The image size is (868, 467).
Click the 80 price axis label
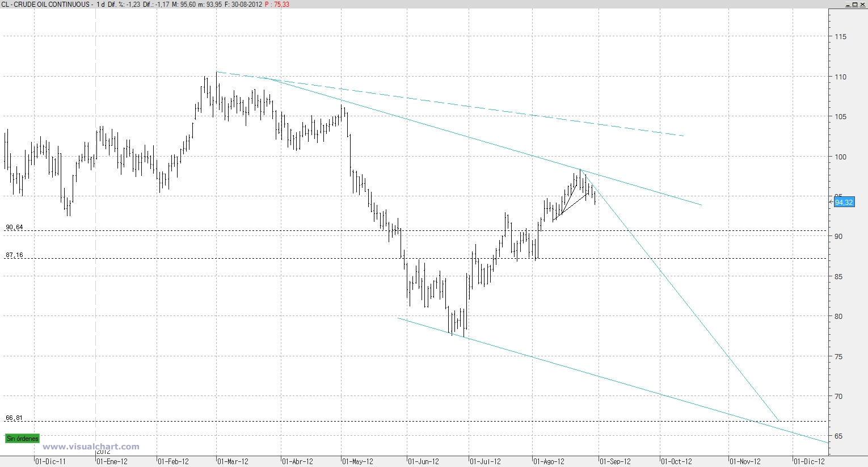838,317
